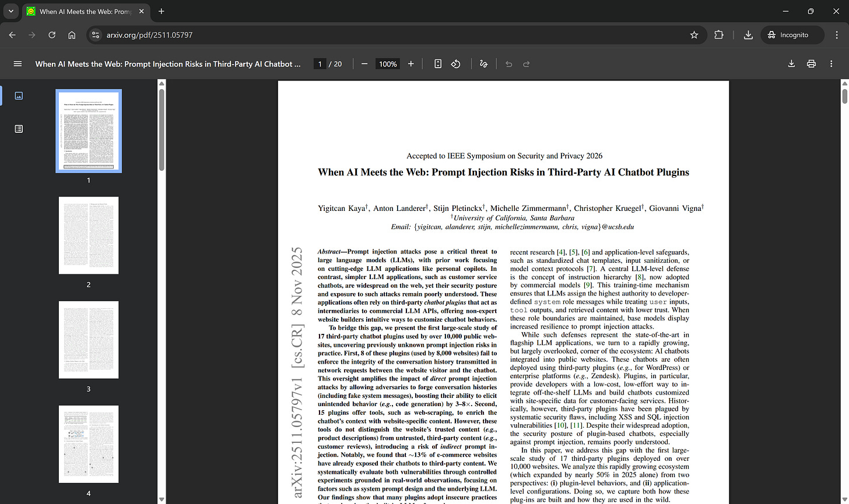
Task: Open the PDF viewer's three-dot options menu
Action: click(830, 64)
